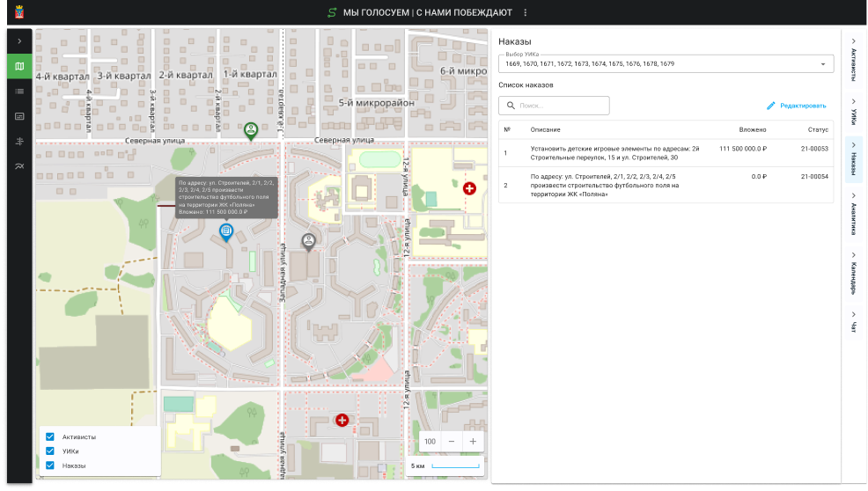The width and height of the screenshot is (868, 491).
Task: Click the Редактировать button
Action: pos(796,106)
